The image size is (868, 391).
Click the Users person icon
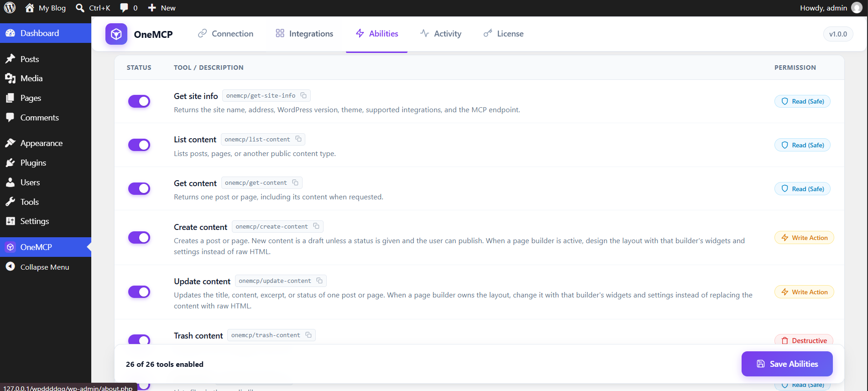pyautogui.click(x=10, y=182)
